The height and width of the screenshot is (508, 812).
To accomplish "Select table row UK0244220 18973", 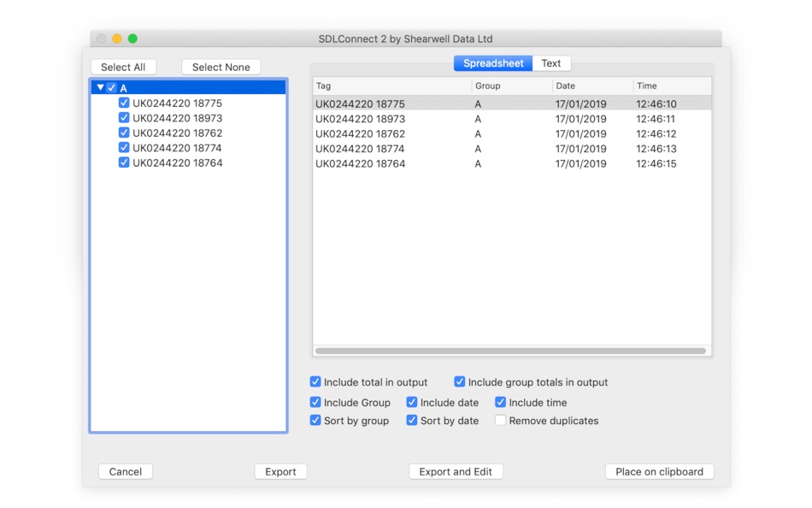I will click(512, 119).
